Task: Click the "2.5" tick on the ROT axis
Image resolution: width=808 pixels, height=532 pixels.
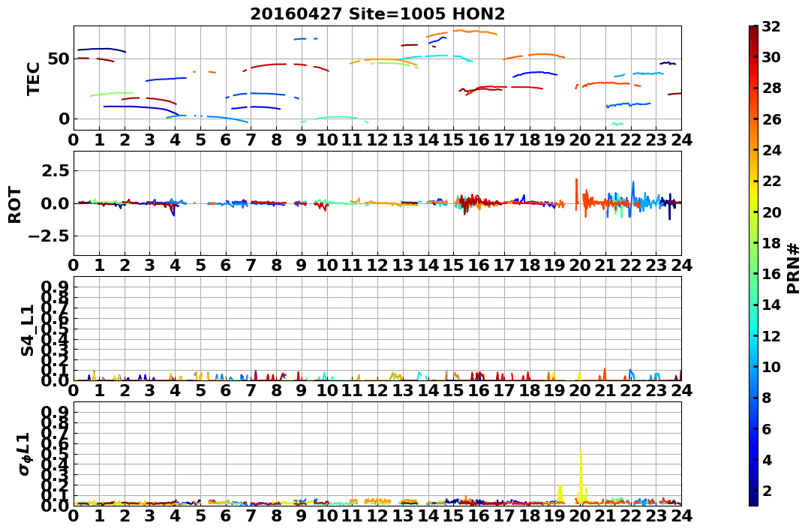Action: tap(56, 170)
